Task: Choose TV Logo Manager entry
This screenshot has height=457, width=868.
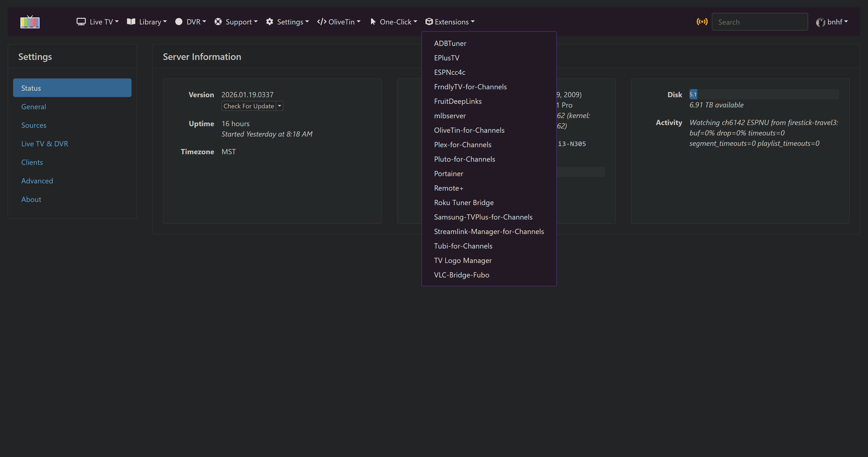Action: point(463,260)
